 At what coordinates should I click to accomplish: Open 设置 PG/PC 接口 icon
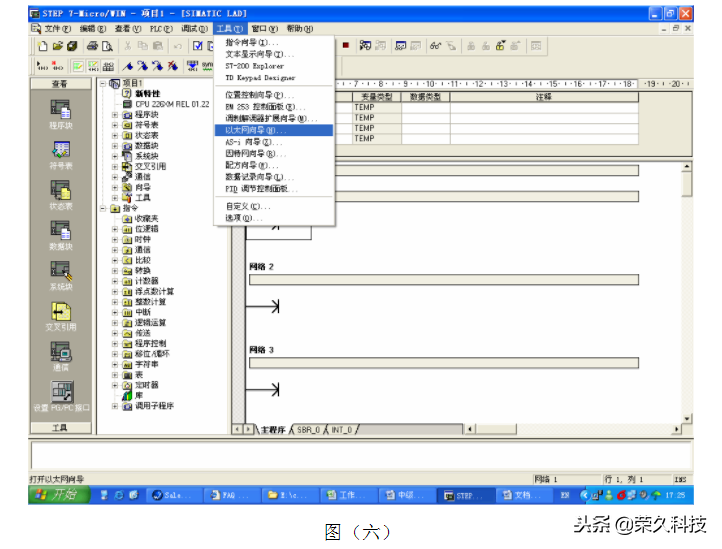pyautogui.click(x=61, y=392)
